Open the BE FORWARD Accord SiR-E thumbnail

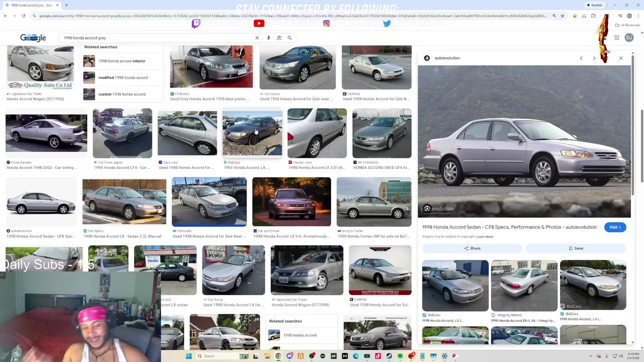click(x=382, y=133)
